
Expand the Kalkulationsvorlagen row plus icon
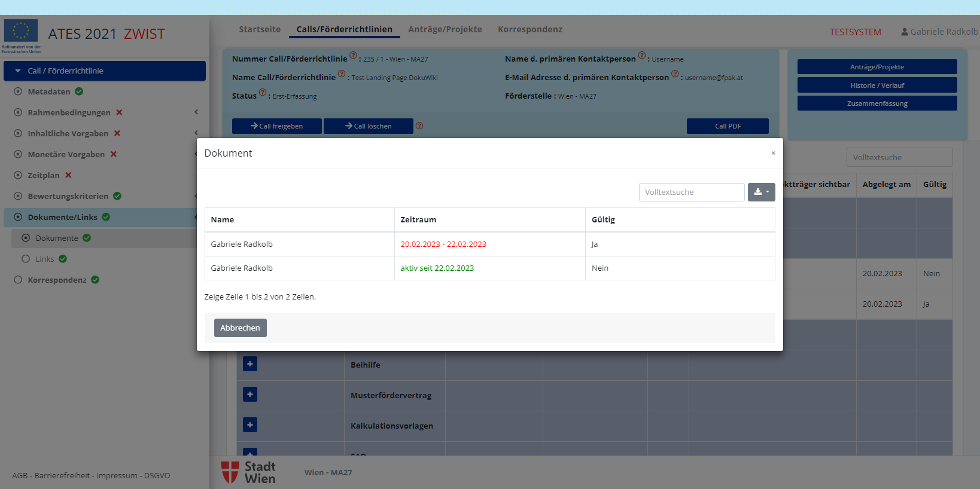click(250, 425)
